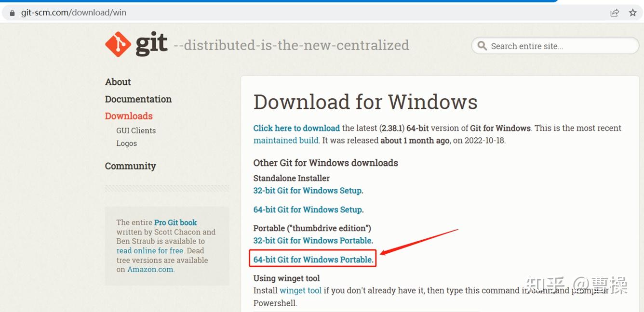
Task: Open the Documentation page
Action: 138,99
